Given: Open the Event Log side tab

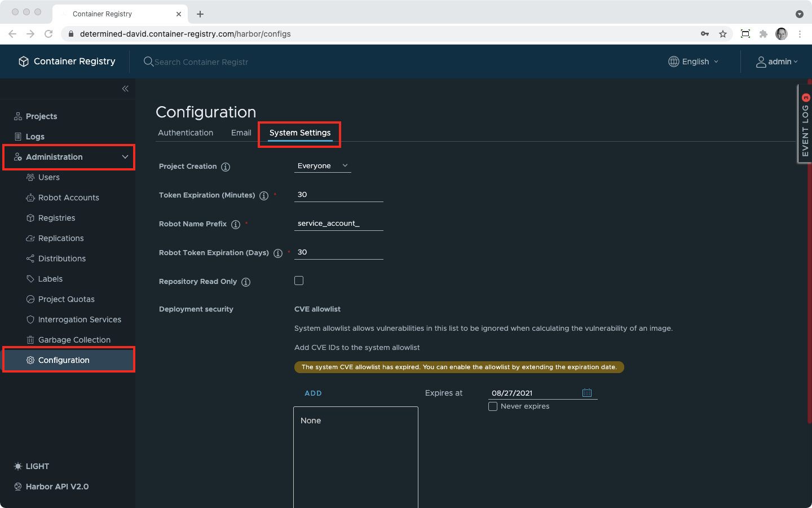Looking at the screenshot, I should [805, 124].
